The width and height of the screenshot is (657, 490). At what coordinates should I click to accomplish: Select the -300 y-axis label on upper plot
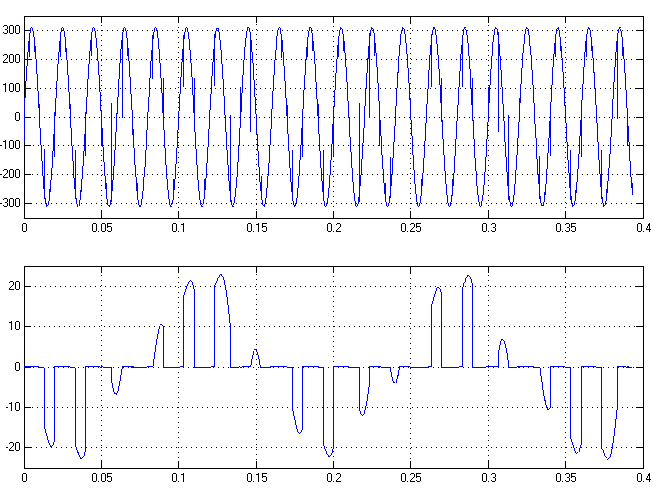pyautogui.click(x=10, y=203)
